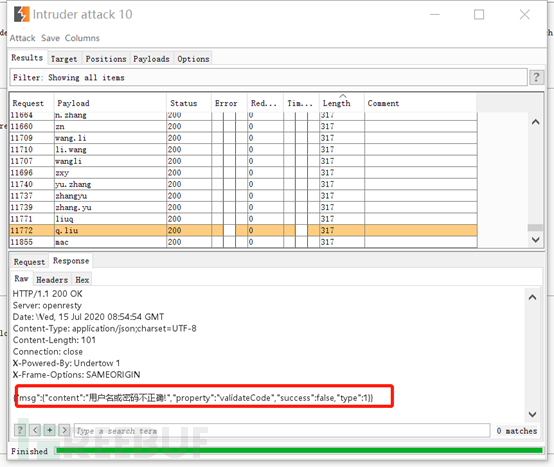
Task: Click the search help question mark button
Action: (20, 430)
